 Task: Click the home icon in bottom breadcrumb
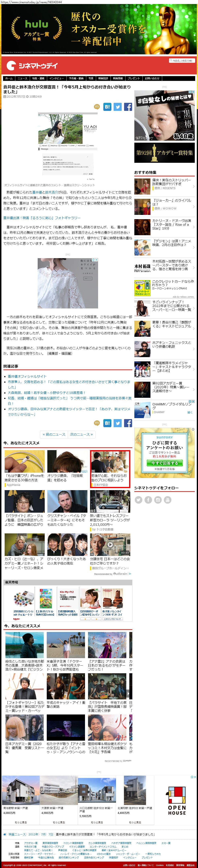click(x=5, y=834)
